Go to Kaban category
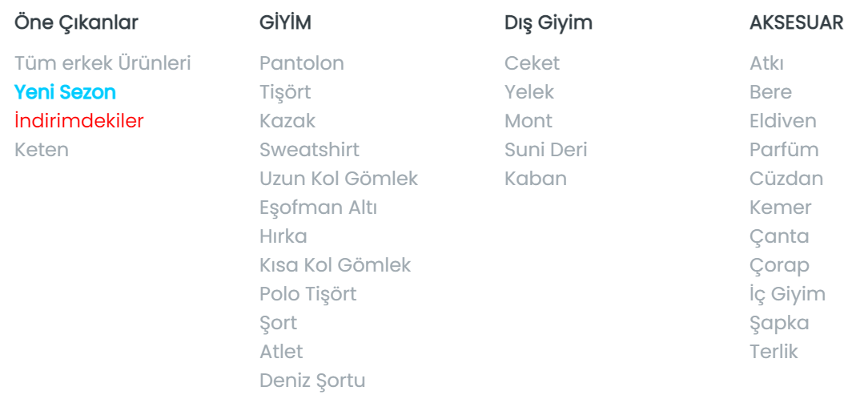This screenshot has height=407, width=868. [x=536, y=179]
